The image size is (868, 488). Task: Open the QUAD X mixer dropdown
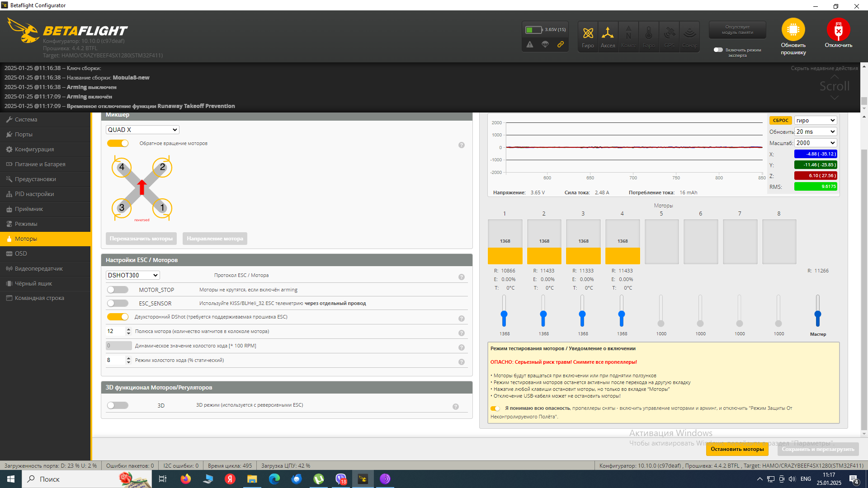142,130
